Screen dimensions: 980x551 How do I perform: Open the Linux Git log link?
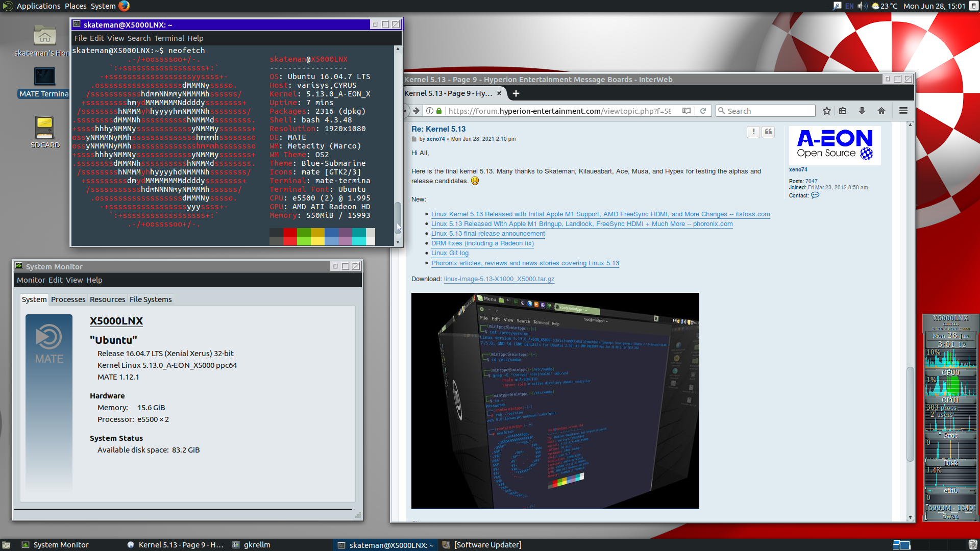(450, 253)
